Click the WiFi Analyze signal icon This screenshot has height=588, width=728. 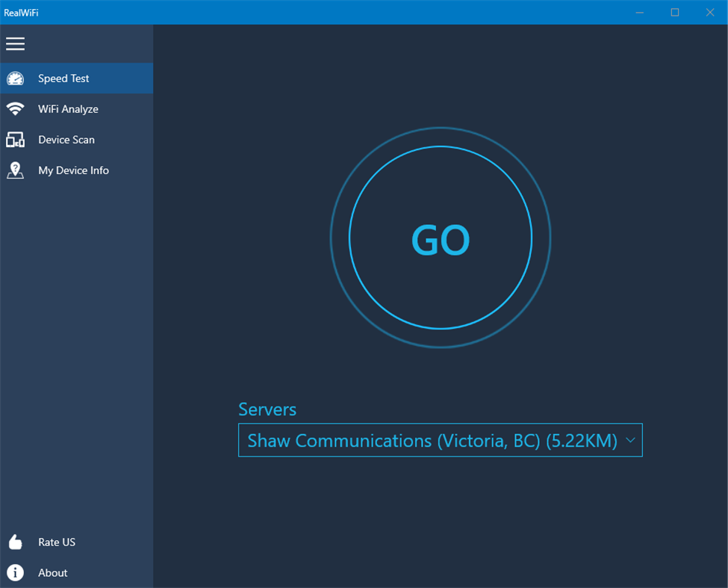(16, 108)
